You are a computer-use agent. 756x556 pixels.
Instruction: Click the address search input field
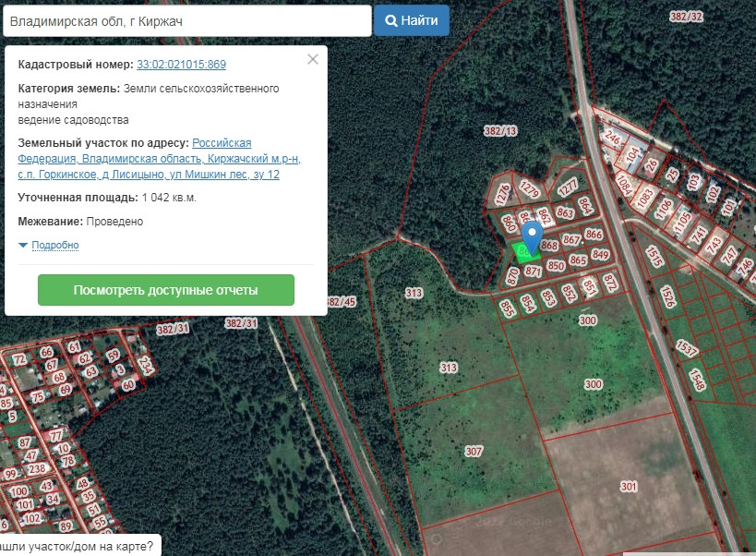click(x=187, y=20)
